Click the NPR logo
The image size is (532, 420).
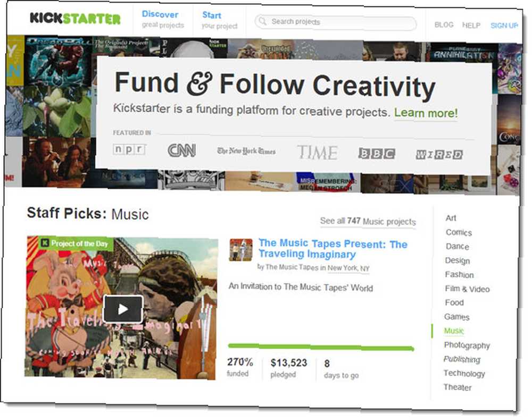pos(129,149)
